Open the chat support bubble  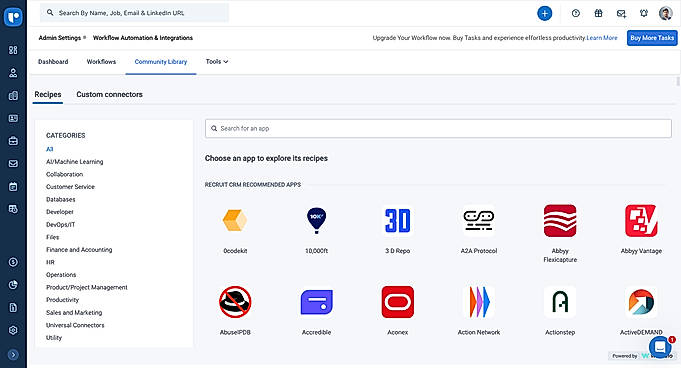pos(660,347)
